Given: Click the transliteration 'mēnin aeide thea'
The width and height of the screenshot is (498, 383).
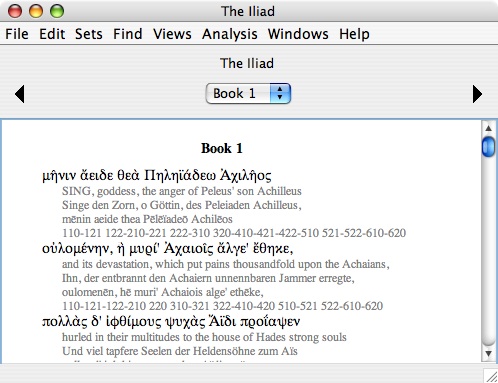Looking at the screenshot, I should (x=147, y=219).
